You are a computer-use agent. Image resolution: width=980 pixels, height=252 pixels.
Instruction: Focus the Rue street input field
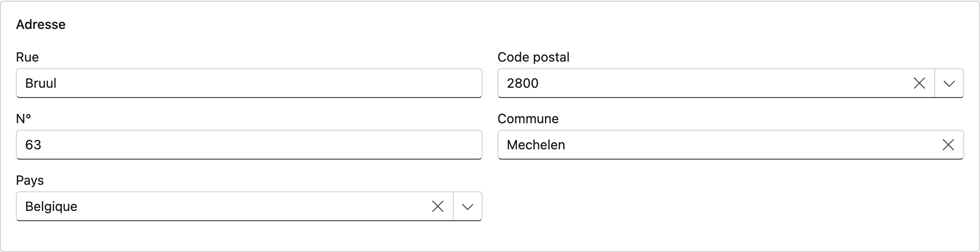point(249,83)
